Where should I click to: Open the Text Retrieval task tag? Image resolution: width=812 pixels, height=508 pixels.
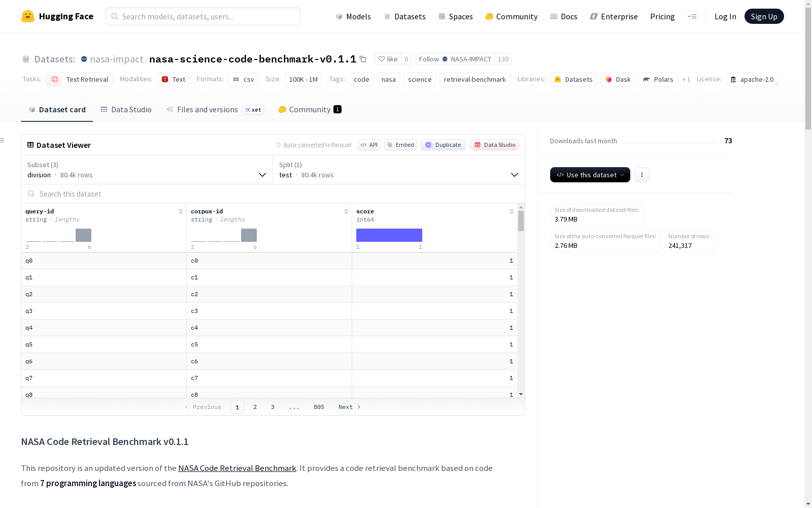coord(79,79)
